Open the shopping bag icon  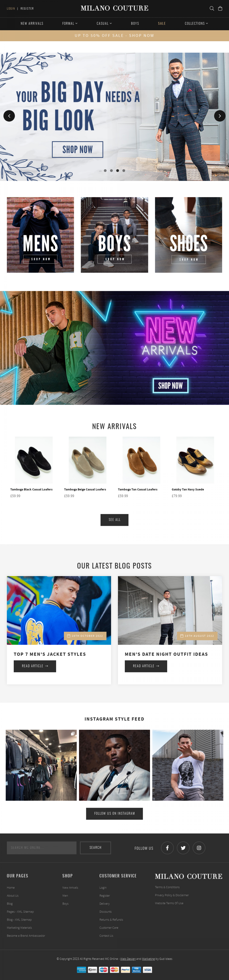pos(220,8)
